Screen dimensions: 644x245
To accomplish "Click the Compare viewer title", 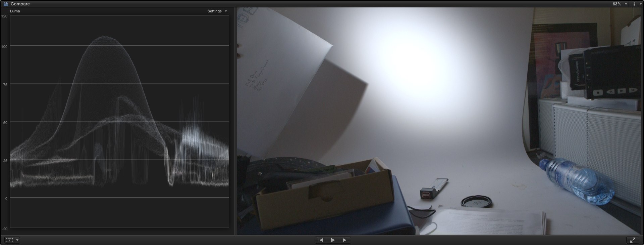I will coord(20,4).
